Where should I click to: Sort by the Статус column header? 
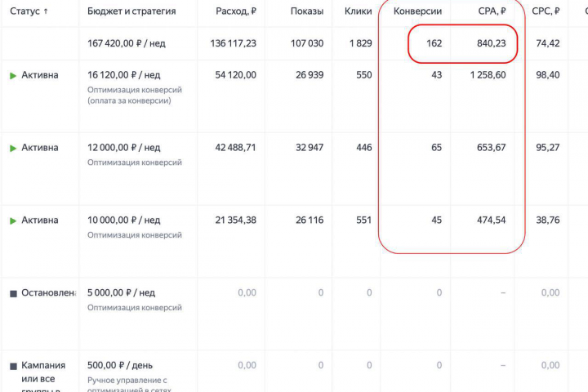pyautogui.click(x=24, y=11)
